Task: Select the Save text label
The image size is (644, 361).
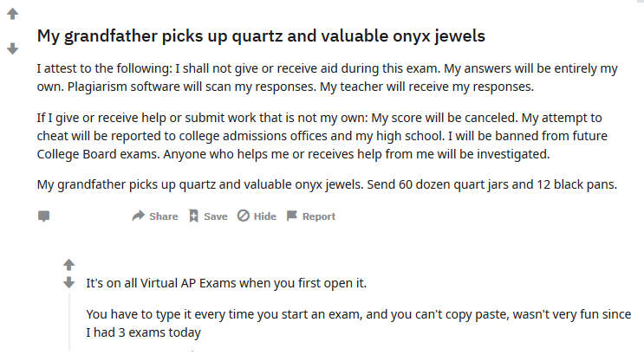Action: pyautogui.click(x=216, y=216)
